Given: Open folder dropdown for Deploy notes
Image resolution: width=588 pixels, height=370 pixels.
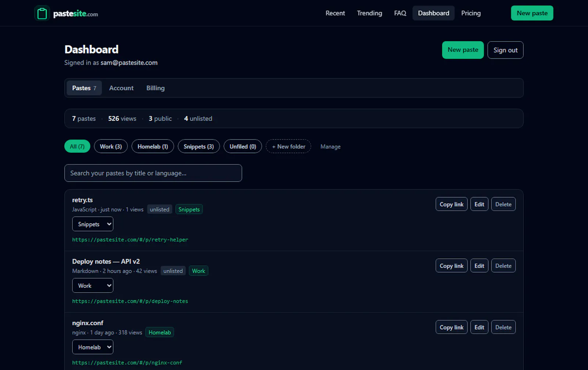Looking at the screenshot, I should pyautogui.click(x=93, y=286).
